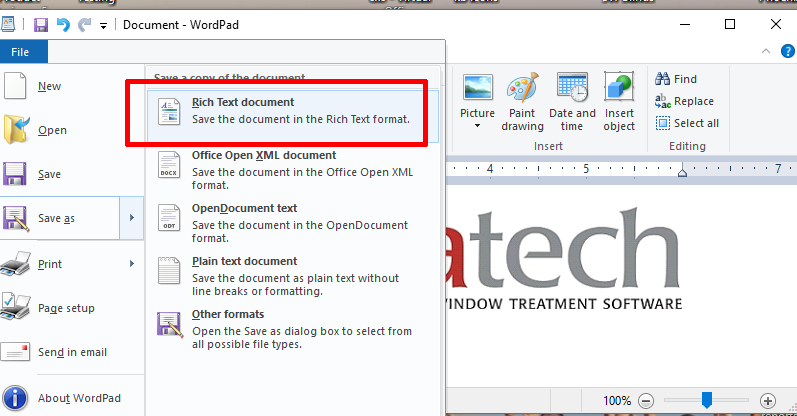797x416 pixels.
Task: Click the Page setup printer icon
Action: tap(15, 307)
